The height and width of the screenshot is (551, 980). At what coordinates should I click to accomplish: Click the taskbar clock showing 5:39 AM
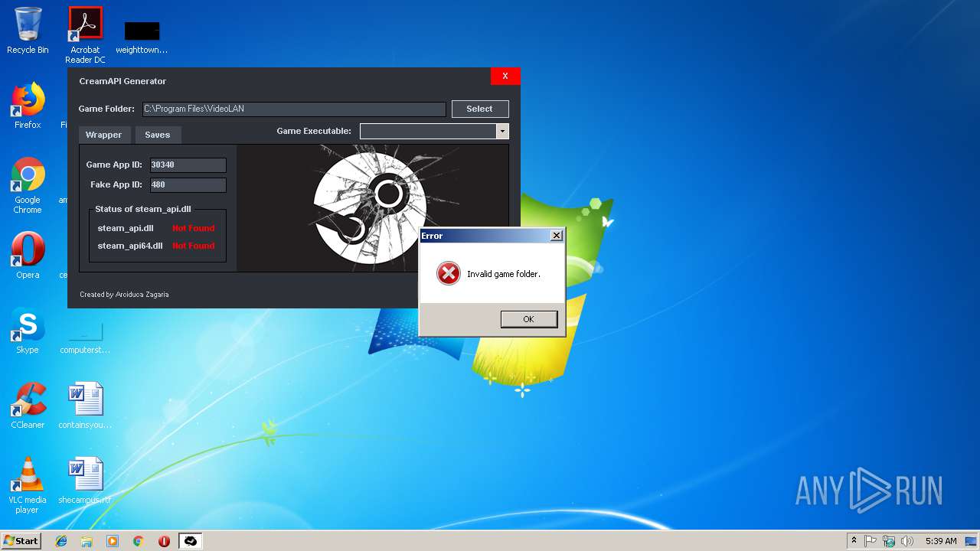pyautogui.click(x=941, y=541)
